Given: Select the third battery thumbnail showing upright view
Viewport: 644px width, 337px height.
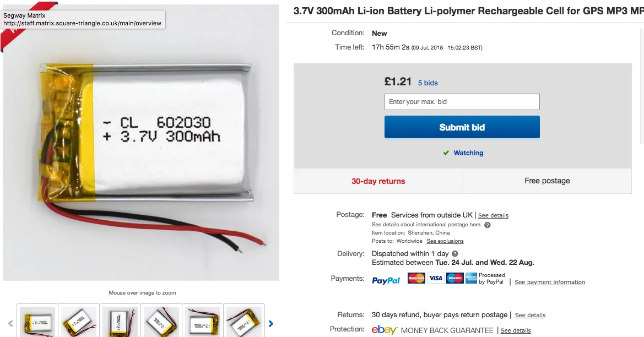Looking at the screenshot, I should coord(120,322).
